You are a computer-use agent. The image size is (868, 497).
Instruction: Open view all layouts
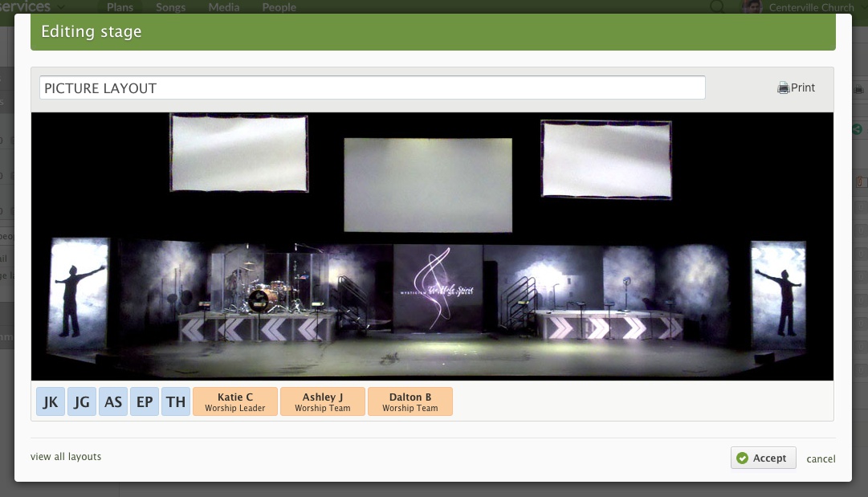tap(65, 456)
